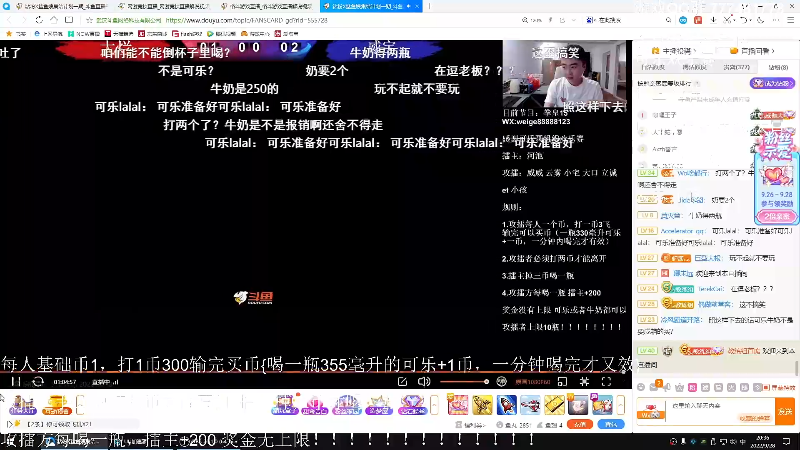Open the task hall gift icon
The image size is (800, 450).
[22, 405]
